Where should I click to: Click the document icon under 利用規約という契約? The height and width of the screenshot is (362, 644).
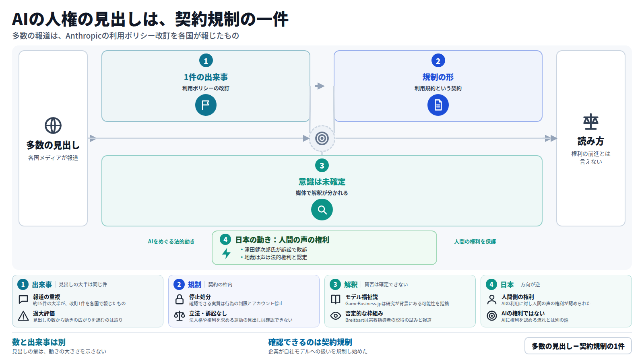pyautogui.click(x=438, y=105)
